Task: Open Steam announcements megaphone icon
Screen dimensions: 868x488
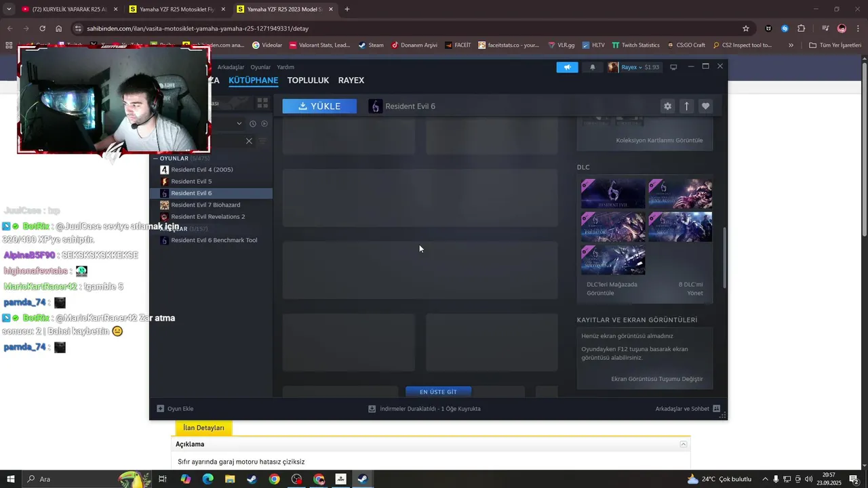Action: tap(567, 67)
